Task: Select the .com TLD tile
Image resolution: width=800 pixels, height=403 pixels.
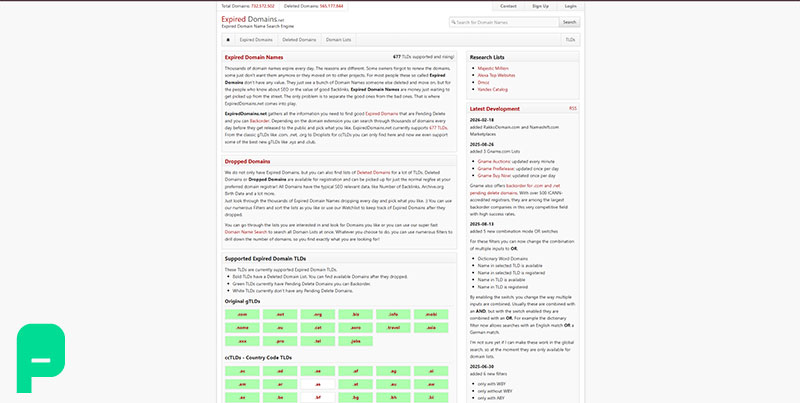Action: [x=242, y=314]
